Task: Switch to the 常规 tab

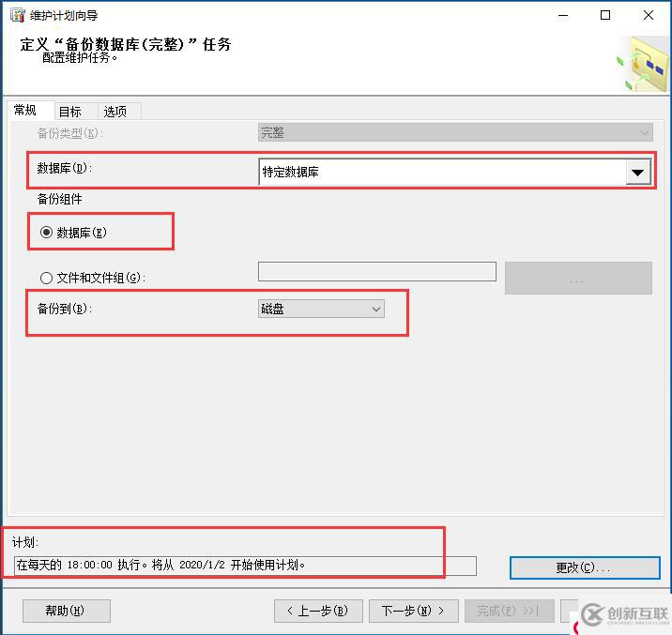Action: coord(30,110)
